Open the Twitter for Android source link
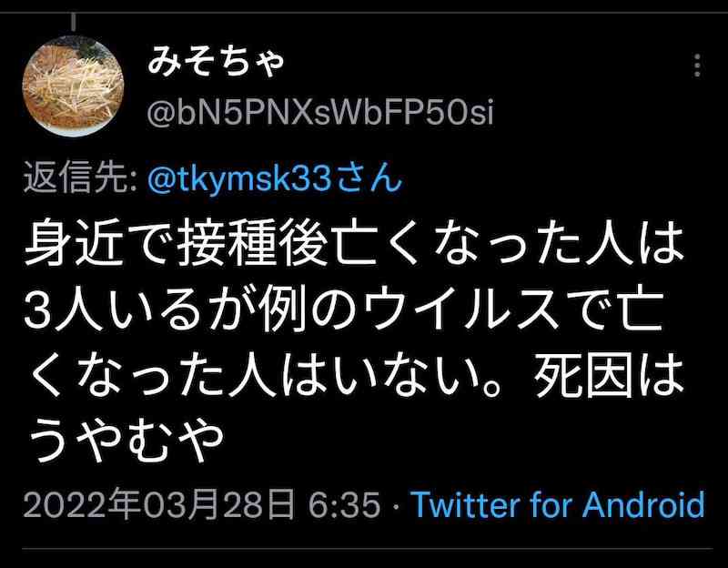This screenshot has width=728, height=568. [558, 504]
